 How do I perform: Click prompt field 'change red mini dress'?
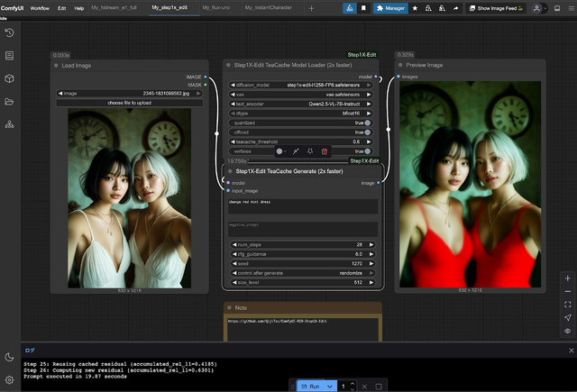point(303,206)
